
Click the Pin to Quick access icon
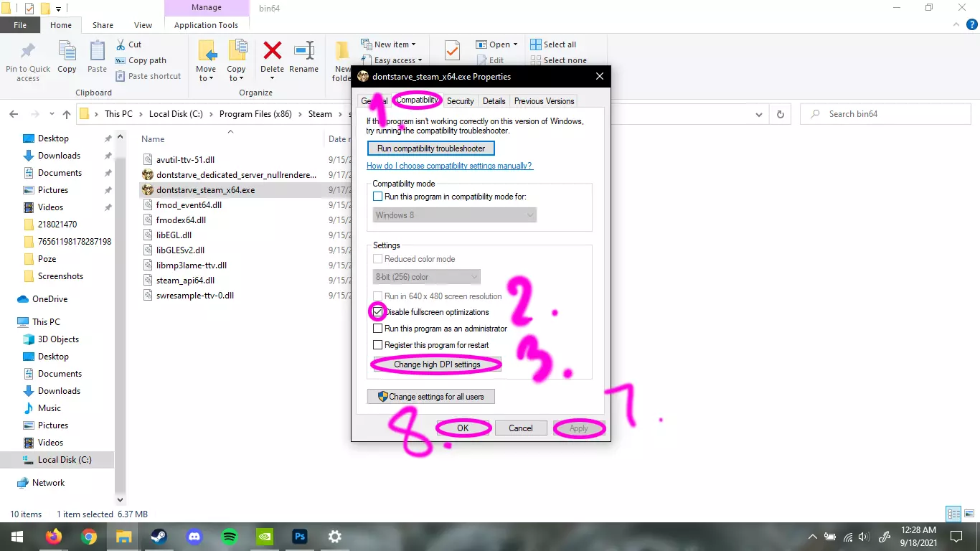(28, 51)
